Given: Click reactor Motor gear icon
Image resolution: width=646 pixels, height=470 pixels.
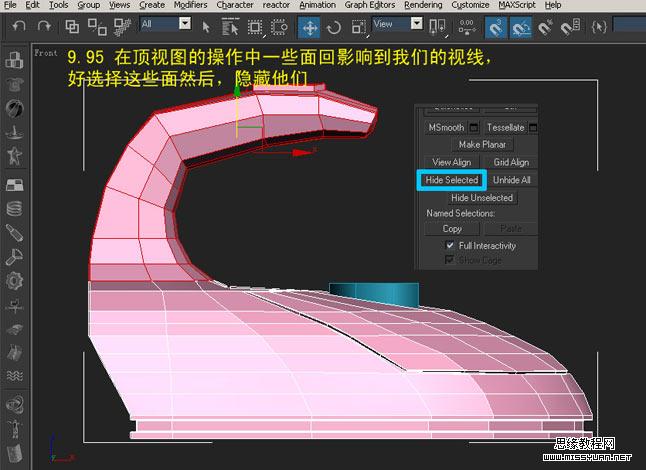Looking at the screenshot, I should point(14,281).
